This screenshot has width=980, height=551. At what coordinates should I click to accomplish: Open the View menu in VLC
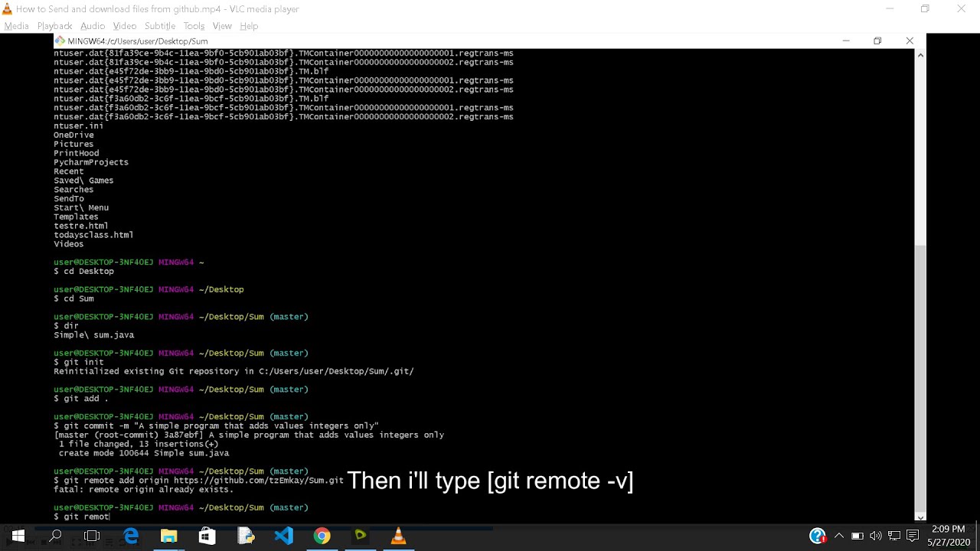[x=222, y=26]
